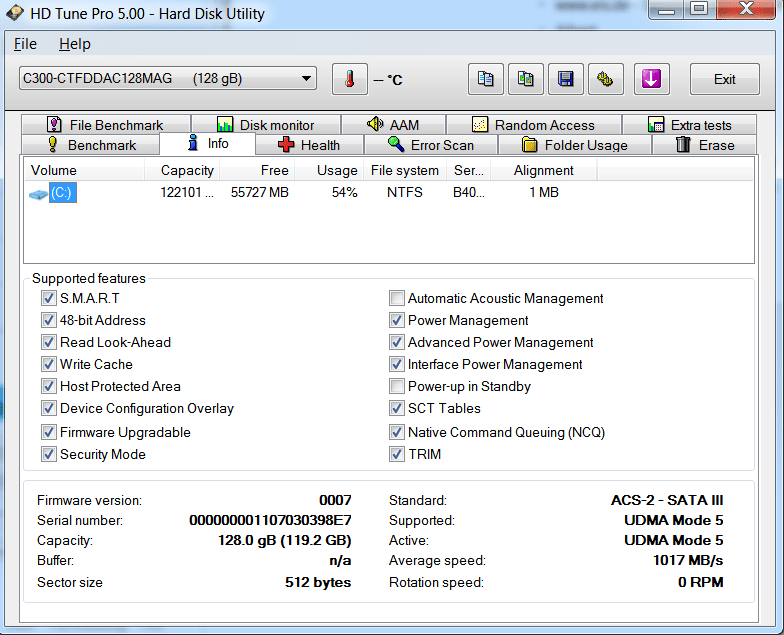Click the 1017 MB/s average speed value

tap(688, 560)
